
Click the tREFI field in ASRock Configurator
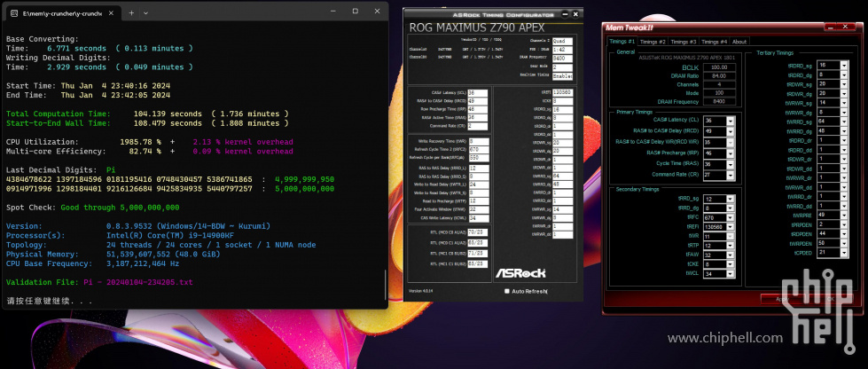coord(562,92)
